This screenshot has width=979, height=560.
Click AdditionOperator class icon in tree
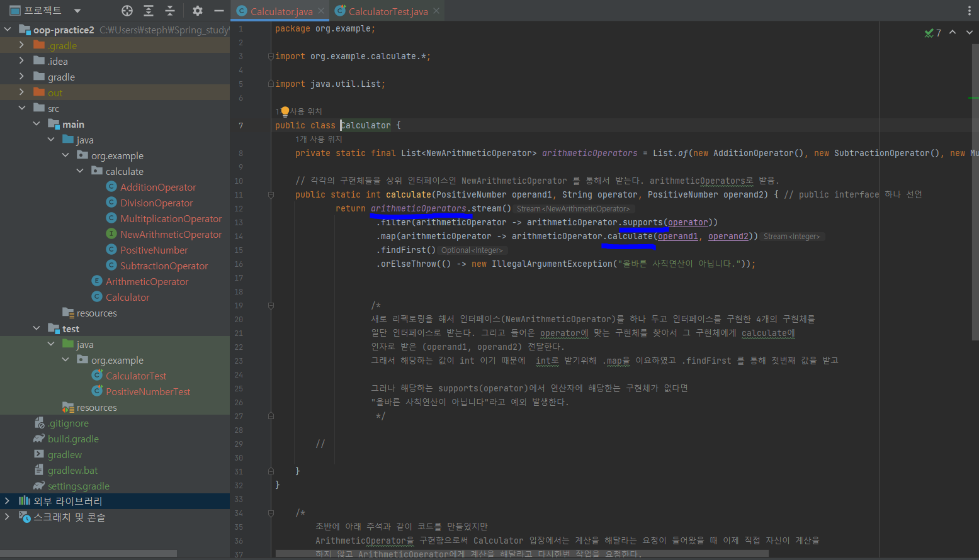111,186
